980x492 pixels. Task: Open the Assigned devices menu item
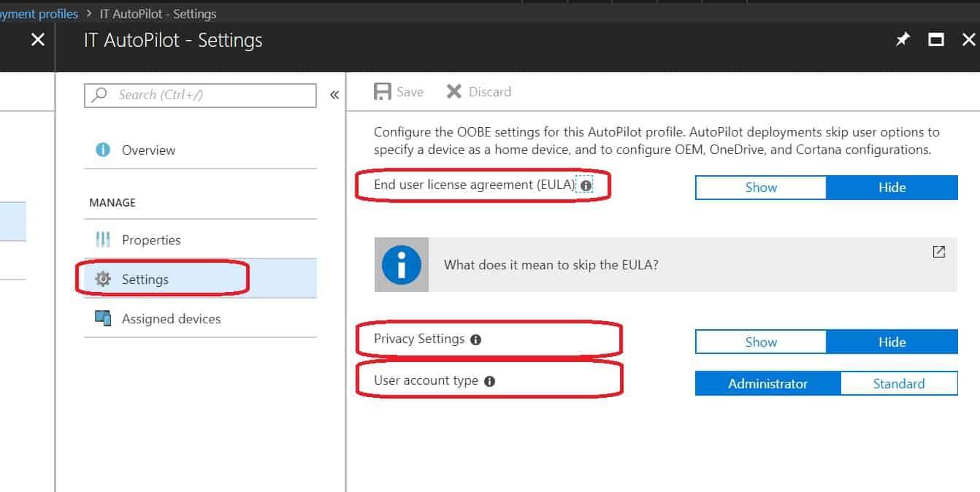point(200,318)
